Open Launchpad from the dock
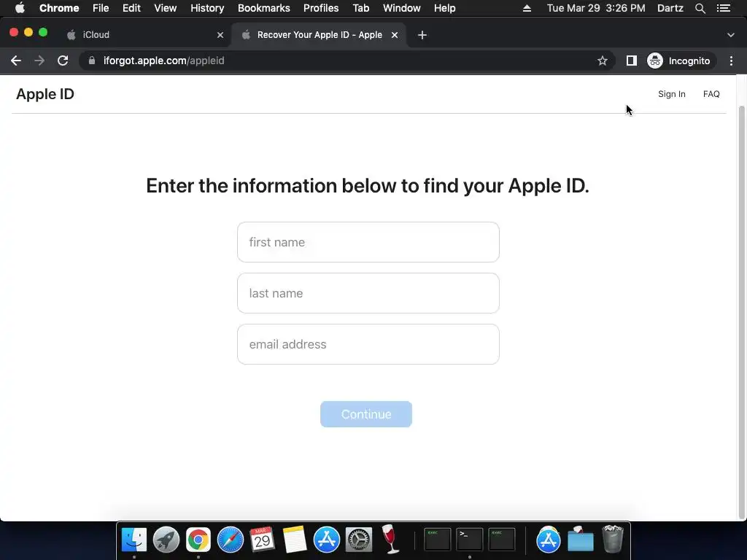This screenshot has height=560, width=747. pos(166,540)
